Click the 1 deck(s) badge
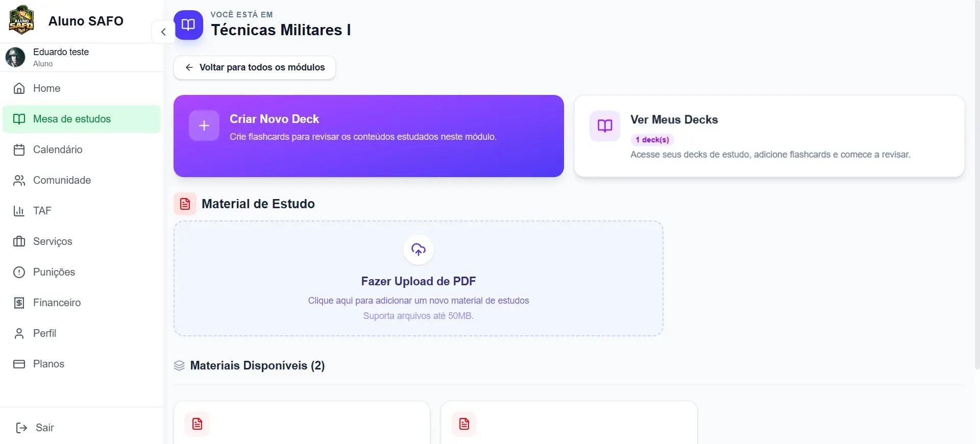The image size is (980, 444). coord(652,140)
